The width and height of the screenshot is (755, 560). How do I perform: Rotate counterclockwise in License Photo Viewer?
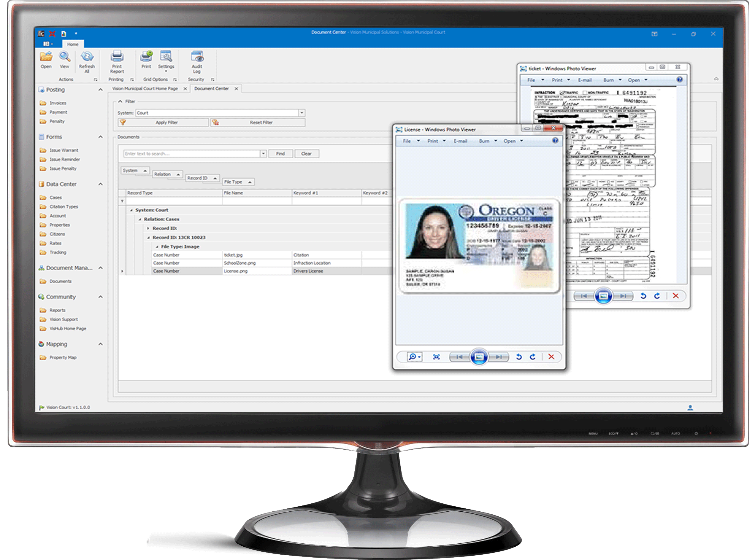click(518, 357)
